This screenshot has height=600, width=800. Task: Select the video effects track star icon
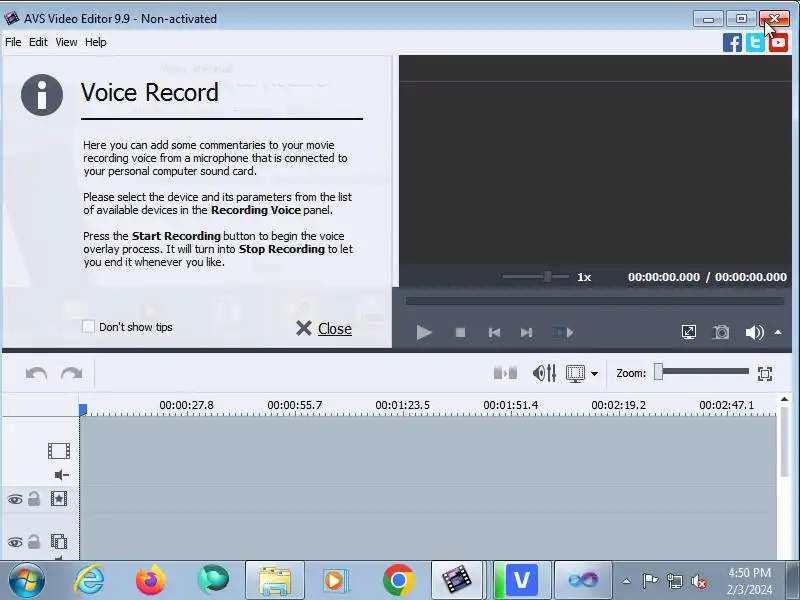(59, 498)
